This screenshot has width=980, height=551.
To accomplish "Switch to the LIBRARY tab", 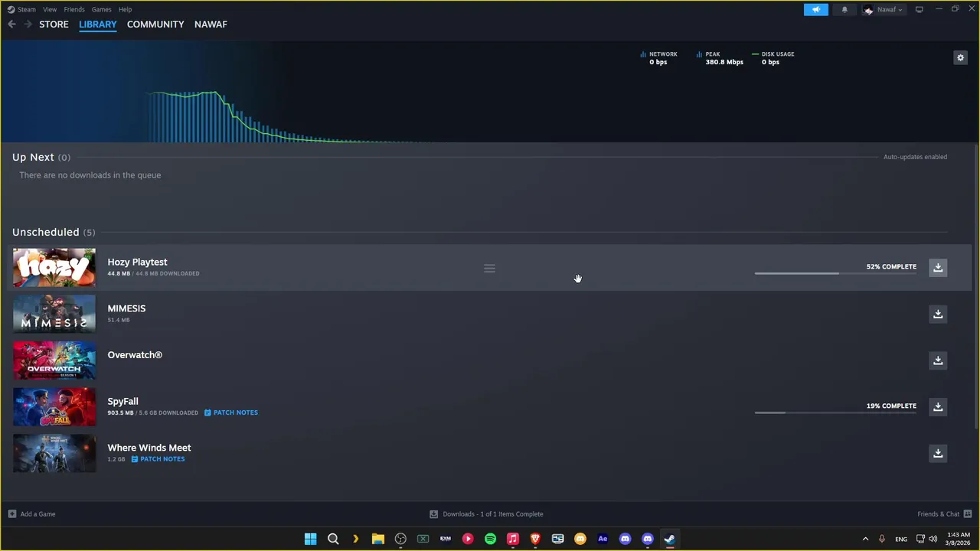I will tap(98, 24).
